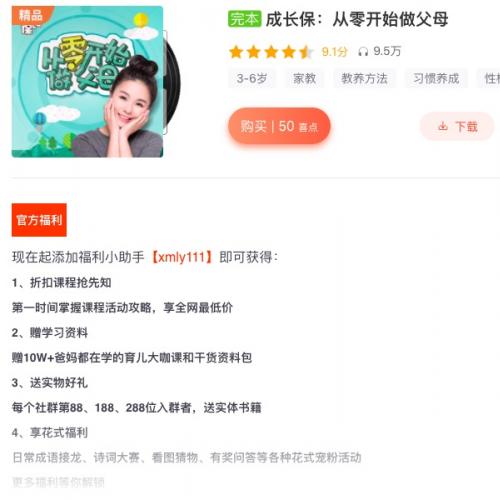Click the red xmly111 assistant ID
The height and width of the screenshot is (500, 500).
182,257
